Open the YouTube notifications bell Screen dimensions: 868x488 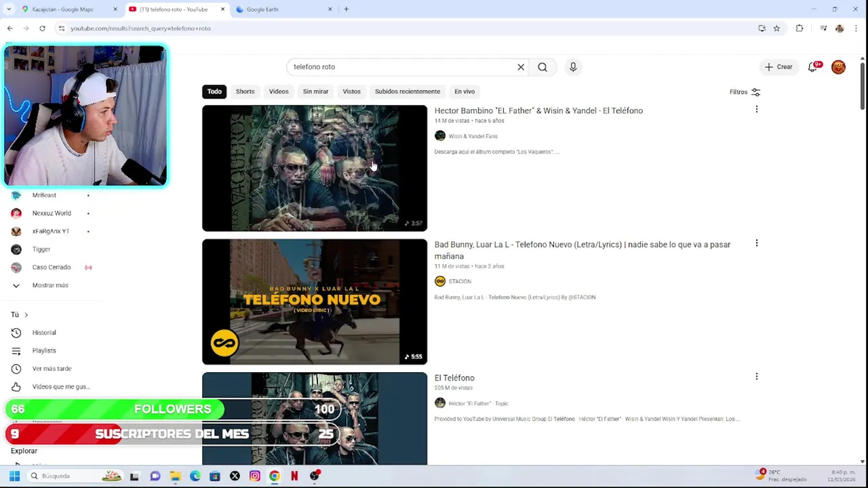812,67
